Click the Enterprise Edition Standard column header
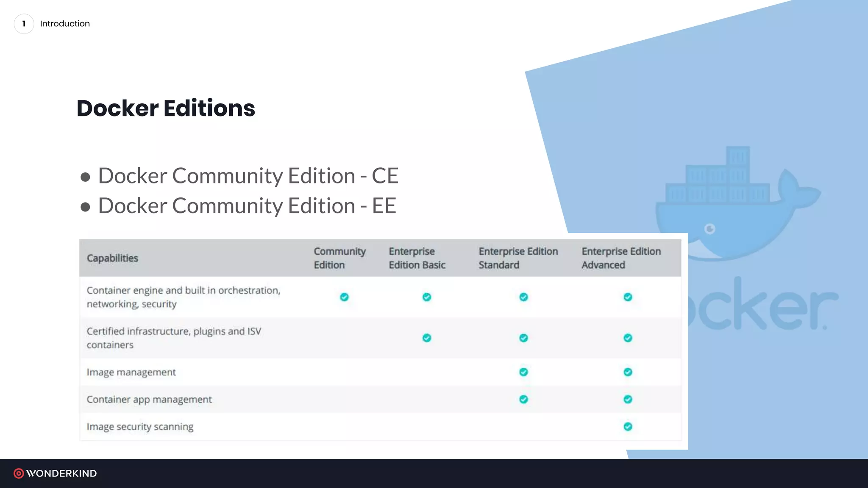Screen dimensions: 868x488 pyautogui.click(x=518, y=258)
